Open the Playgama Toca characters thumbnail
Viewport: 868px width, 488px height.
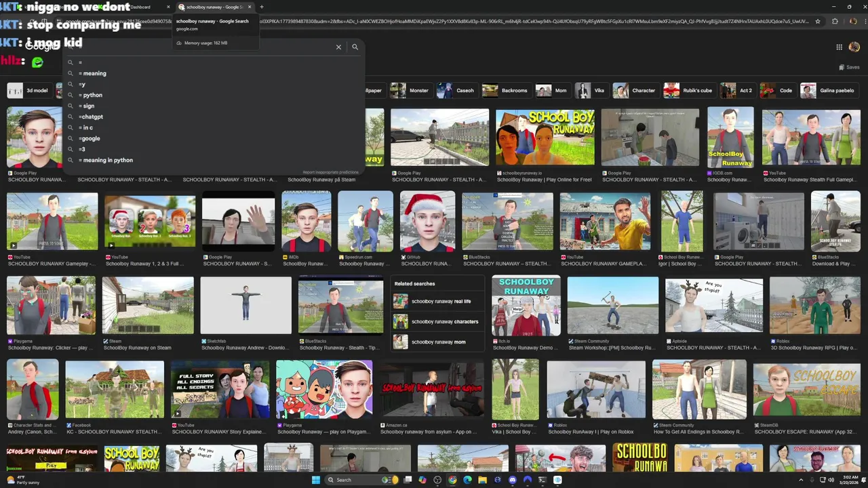(x=324, y=389)
